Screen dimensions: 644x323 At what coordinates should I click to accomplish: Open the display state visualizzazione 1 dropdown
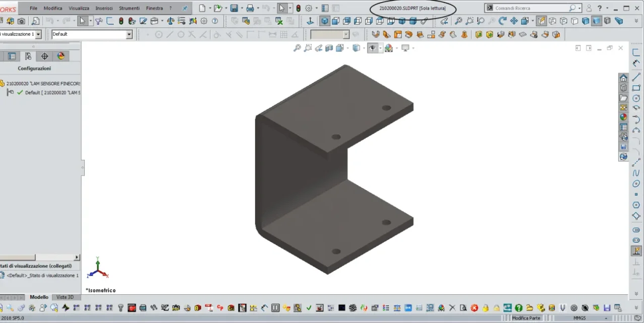point(38,34)
